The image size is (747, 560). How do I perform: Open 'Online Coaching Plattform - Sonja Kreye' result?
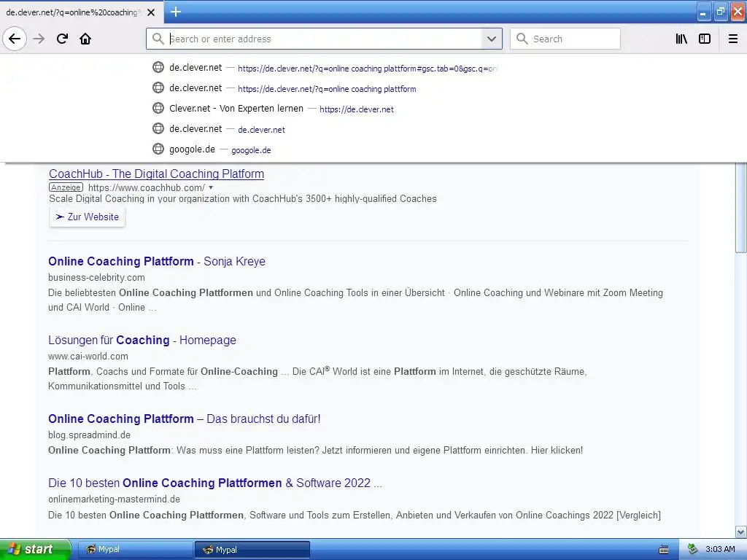(157, 262)
